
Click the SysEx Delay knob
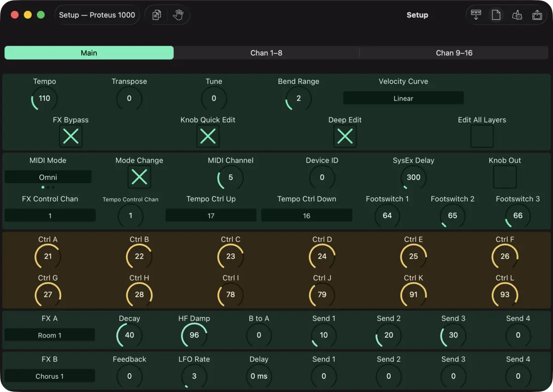coord(413,177)
